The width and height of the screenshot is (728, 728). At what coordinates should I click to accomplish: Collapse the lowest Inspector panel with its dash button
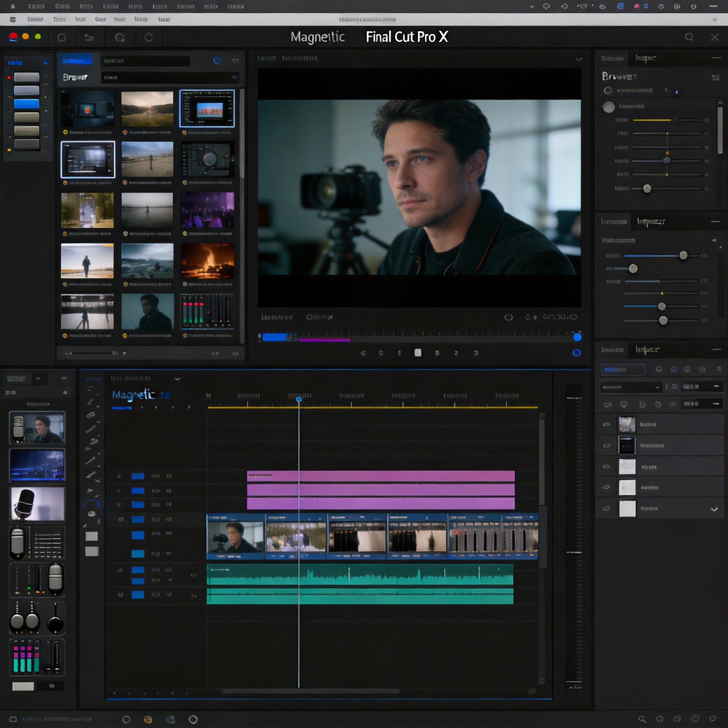click(x=716, y=350)
